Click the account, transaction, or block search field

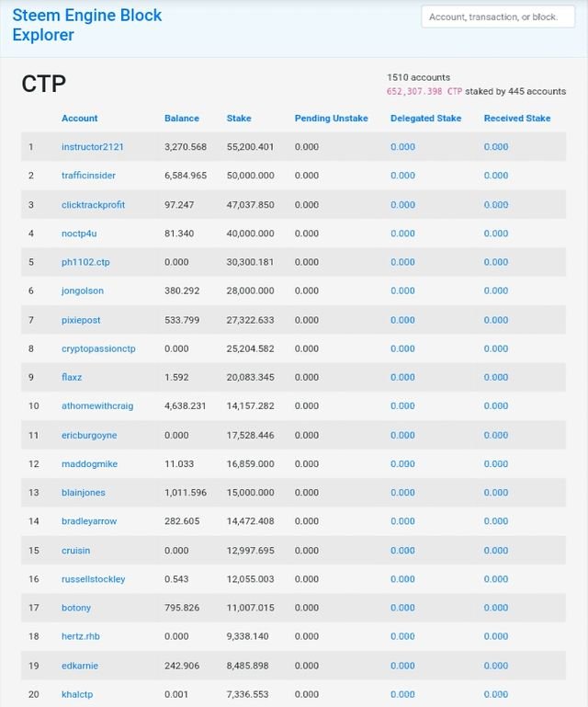[497, 17]
